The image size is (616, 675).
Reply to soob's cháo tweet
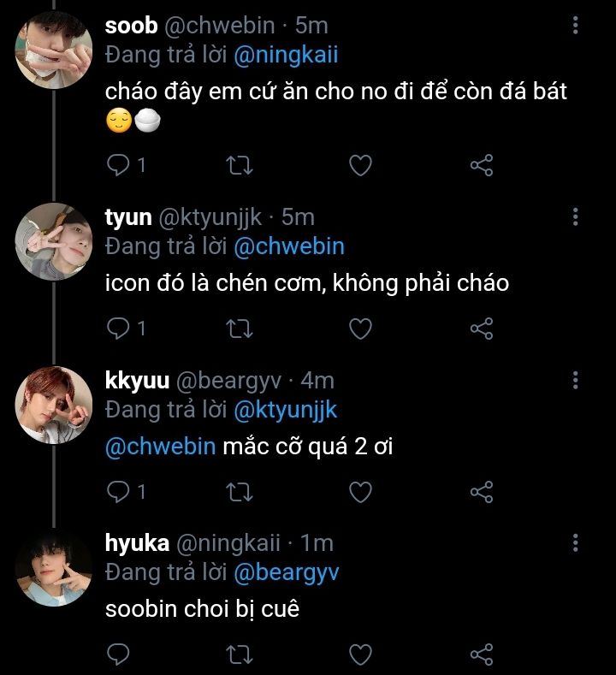point(118,165)
